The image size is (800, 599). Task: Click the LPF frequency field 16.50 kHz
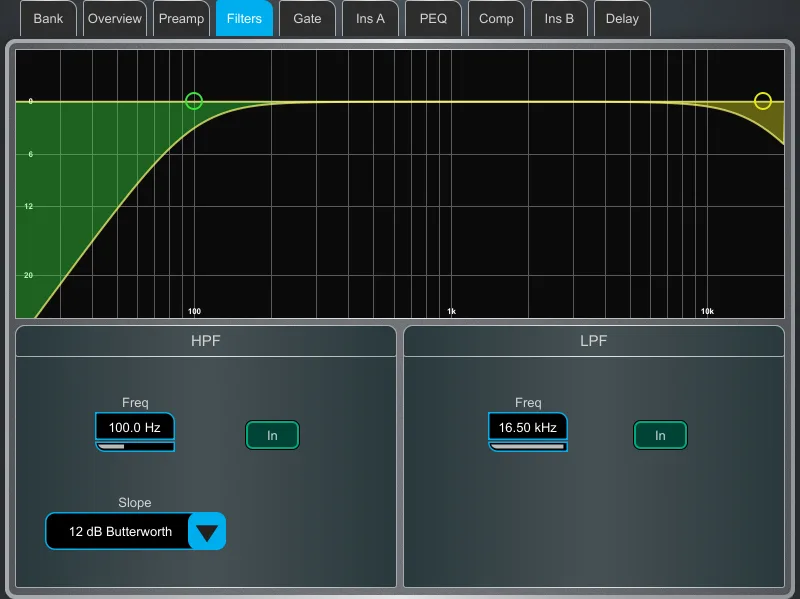(528, 427)
